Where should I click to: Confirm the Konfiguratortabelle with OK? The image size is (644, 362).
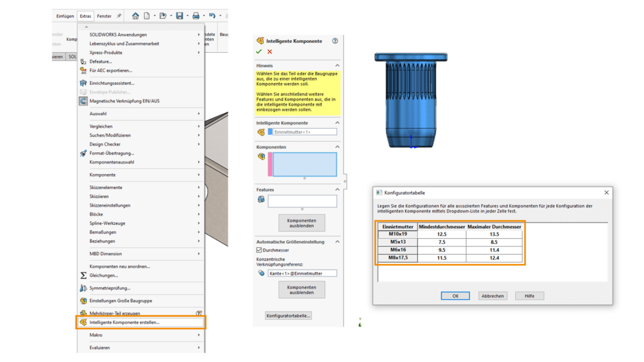coord(455,295)
